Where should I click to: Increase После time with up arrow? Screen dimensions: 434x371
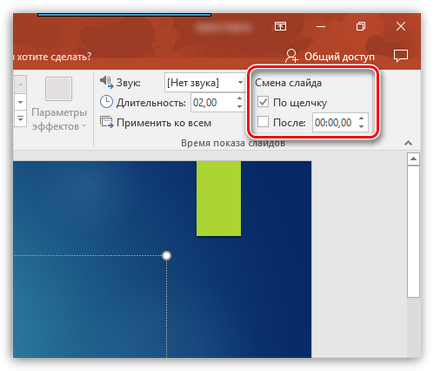tap(362, 118)
